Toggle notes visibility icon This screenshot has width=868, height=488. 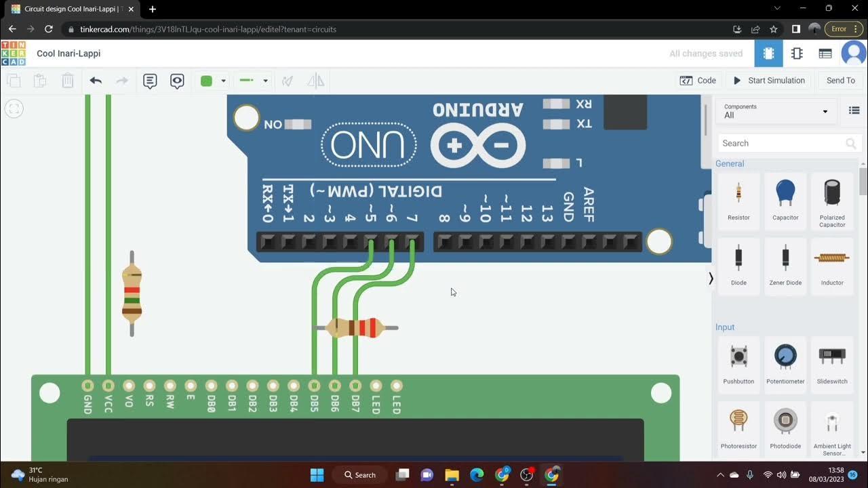tap(177, 81)
